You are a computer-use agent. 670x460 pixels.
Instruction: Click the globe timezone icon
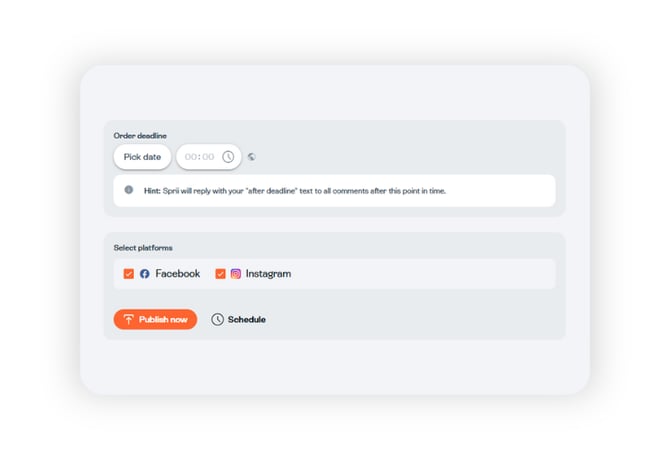click(252, 157)
